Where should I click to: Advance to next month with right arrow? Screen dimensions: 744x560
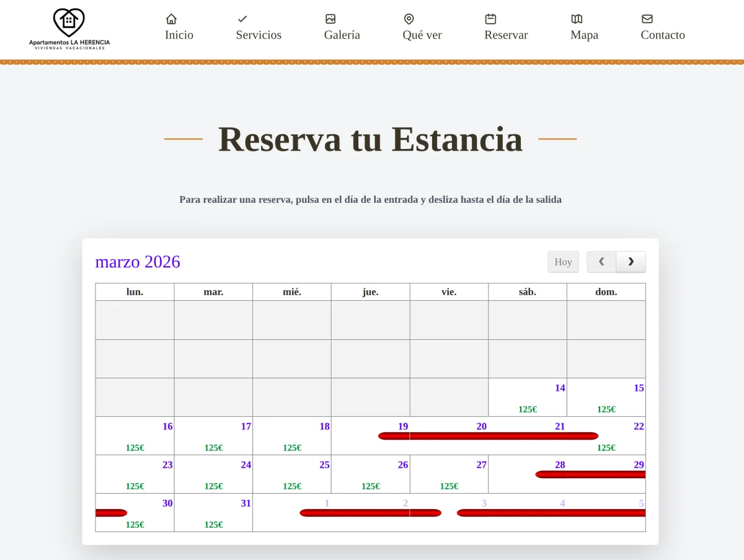point(631,262)
